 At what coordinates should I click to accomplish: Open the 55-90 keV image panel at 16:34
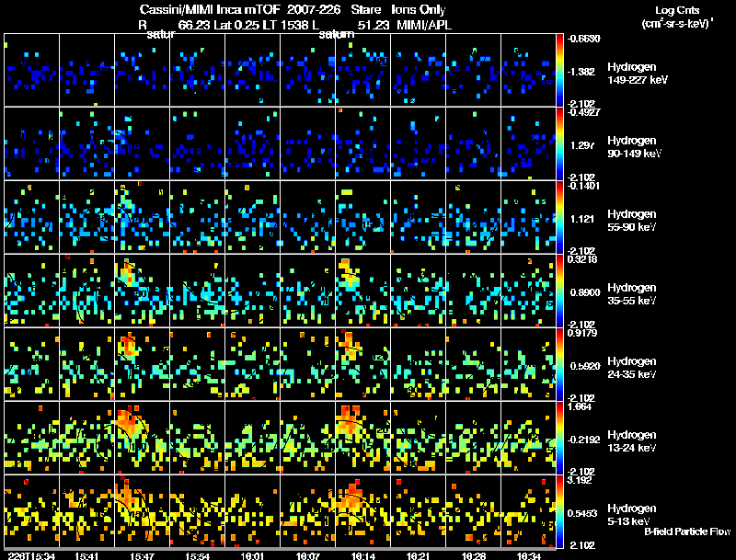(528, 217)
